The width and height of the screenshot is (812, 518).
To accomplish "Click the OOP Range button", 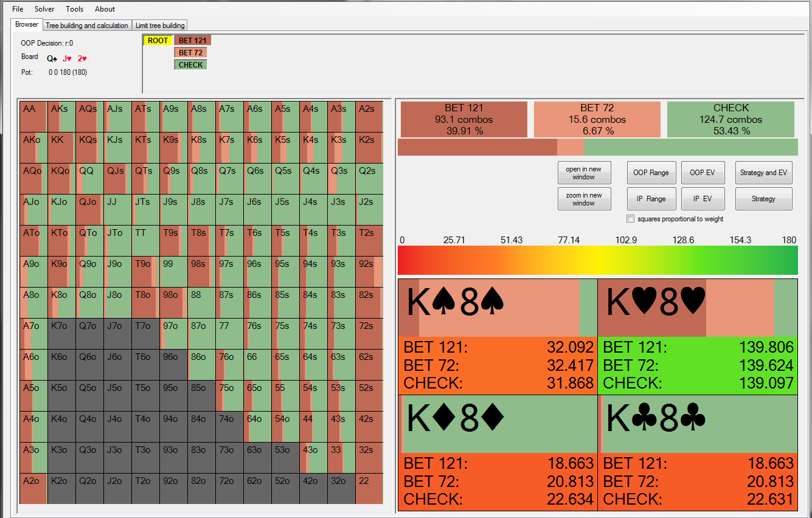I will tap(651, 173).
